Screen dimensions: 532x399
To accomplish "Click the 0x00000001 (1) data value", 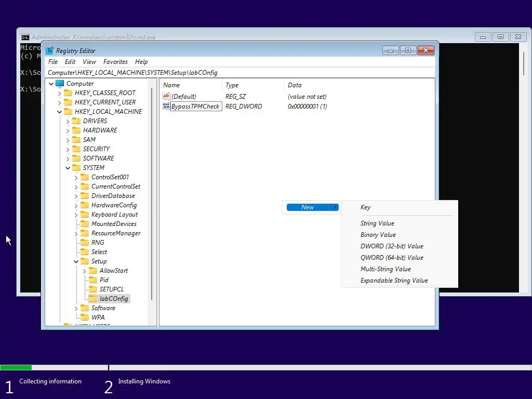I will point(308,106).
